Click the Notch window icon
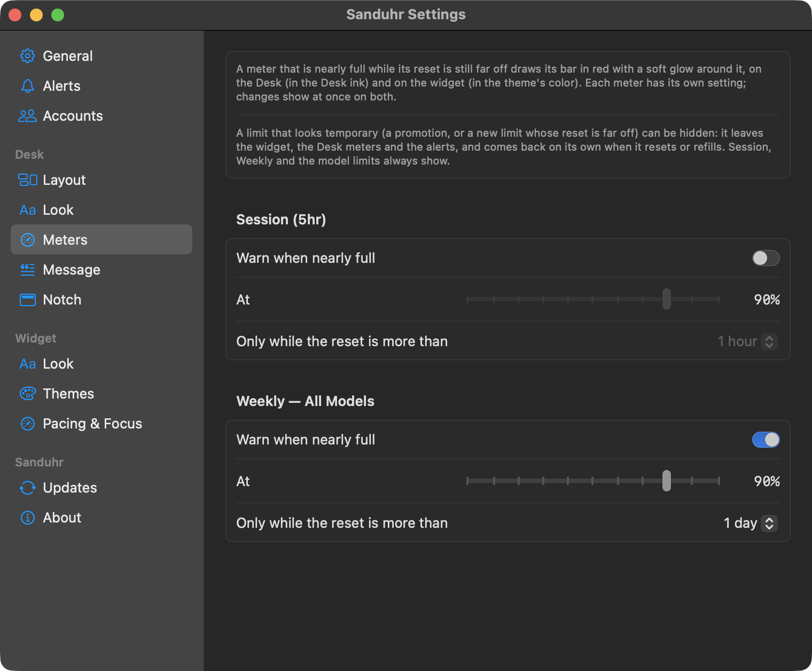812x671 pixels. click(27, 300)
